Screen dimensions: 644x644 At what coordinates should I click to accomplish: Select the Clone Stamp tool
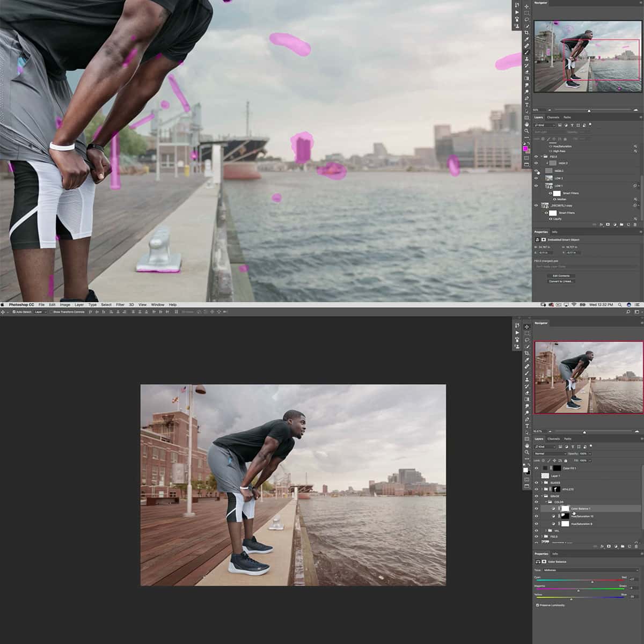(x=527, y=379)
